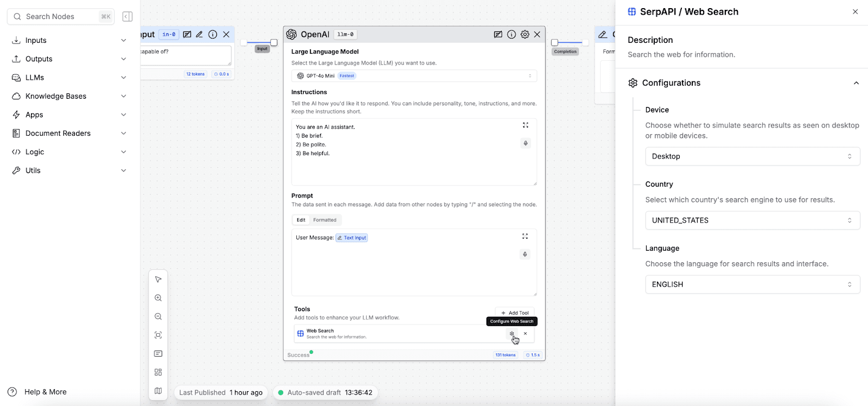Open the Device dropdown set to Desktop

pyautogui.click(x=752, y=156)
